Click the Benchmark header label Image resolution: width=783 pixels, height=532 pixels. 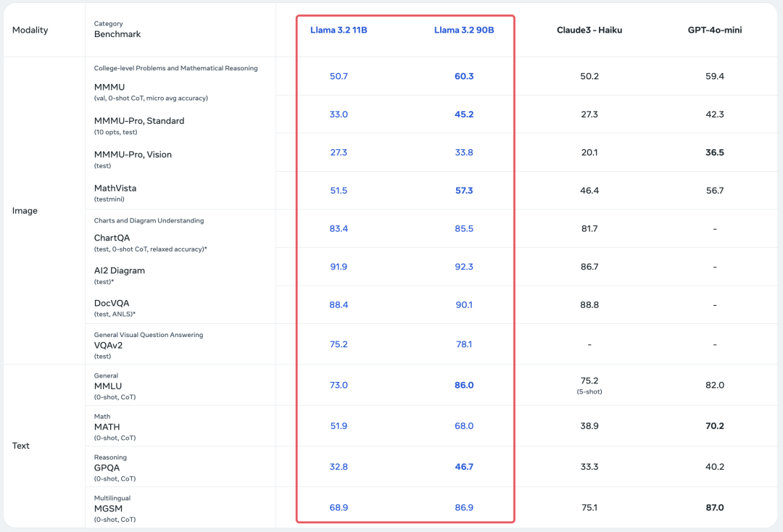pyautogui.click(x=117, y=34)
